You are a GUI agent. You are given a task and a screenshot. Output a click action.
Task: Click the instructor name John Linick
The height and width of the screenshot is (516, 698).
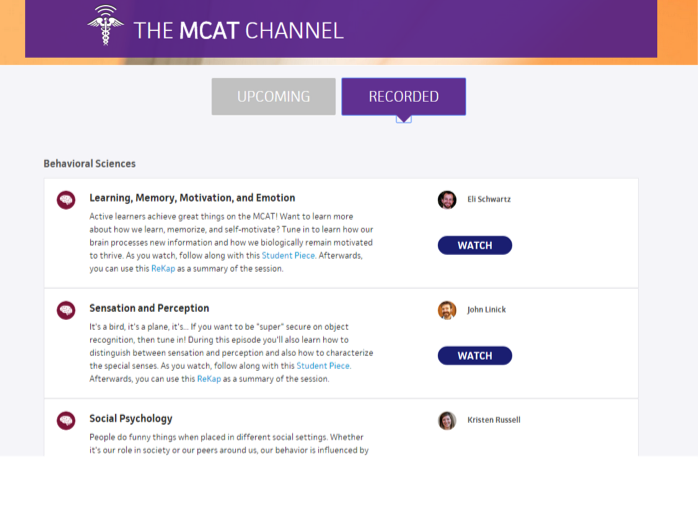click(x=486, y=310)
